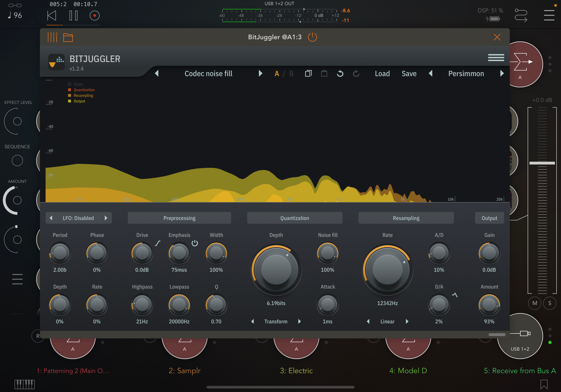Select the Preprocessing section header
The width and height of the screenshot is (561, 392).
tap(179, 218)
